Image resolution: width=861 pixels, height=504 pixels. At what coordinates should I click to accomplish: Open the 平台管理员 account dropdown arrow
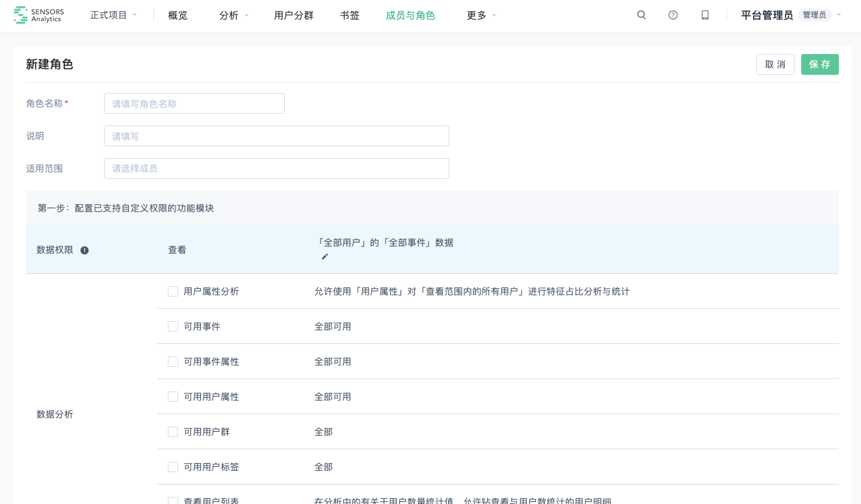coord(839,15)
